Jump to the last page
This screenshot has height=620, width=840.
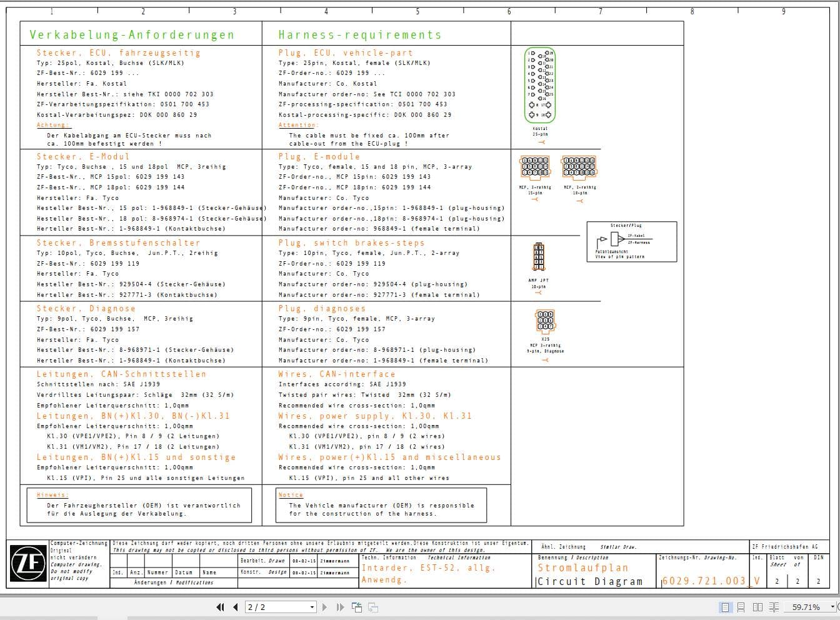340,607
